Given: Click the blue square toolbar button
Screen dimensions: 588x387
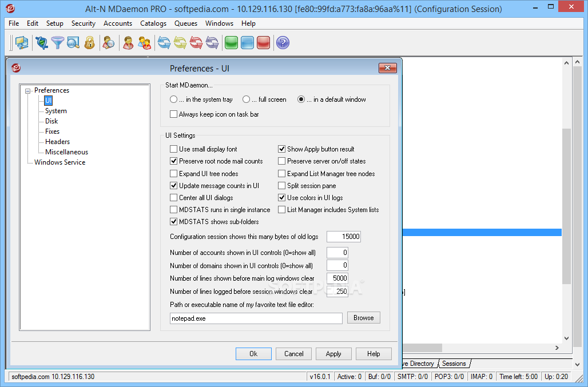Looking at the screenshot, I should (x=248, y=43).
